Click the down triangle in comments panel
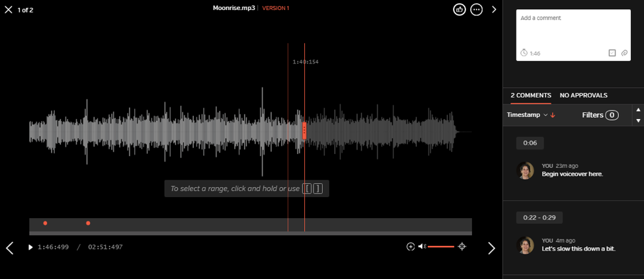The width and height of the screenshot is (644, 279). 638,120
